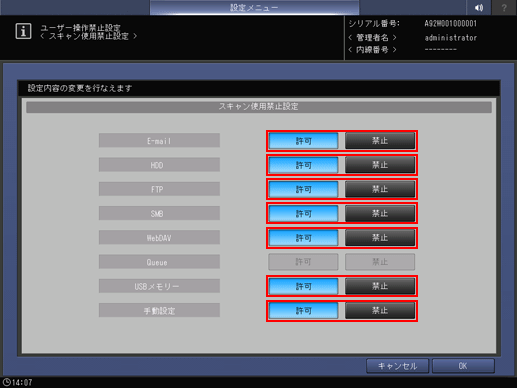Click the E-mail label
Viewport: 517px width, 388px height.
(x=159, y=141)
